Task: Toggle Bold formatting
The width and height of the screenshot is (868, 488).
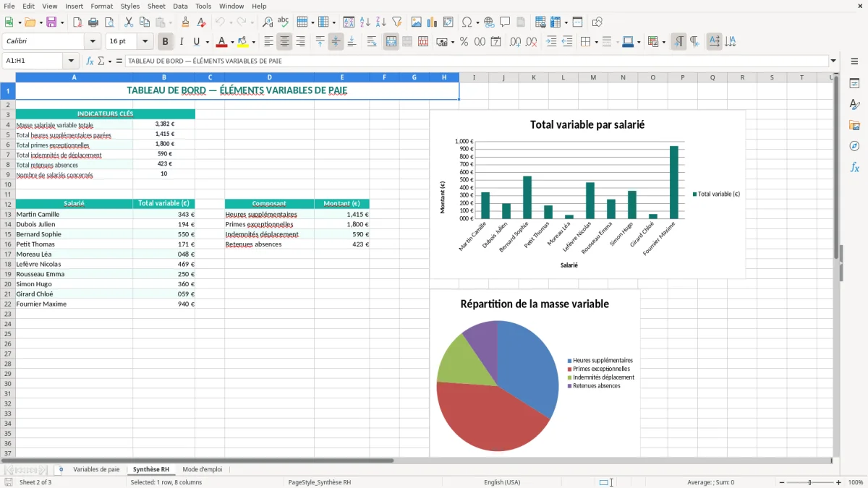Action: [x=165, y=42]
